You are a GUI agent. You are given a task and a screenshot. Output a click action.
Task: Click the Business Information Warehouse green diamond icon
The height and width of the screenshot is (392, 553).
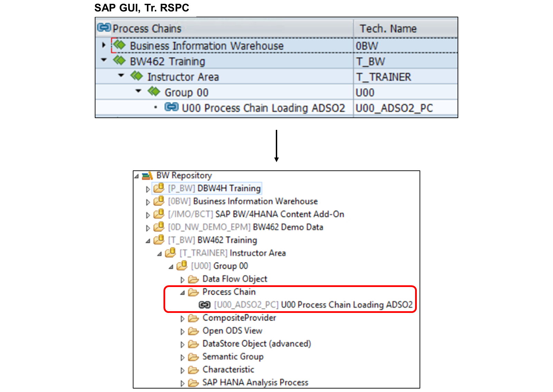(119, 45)
